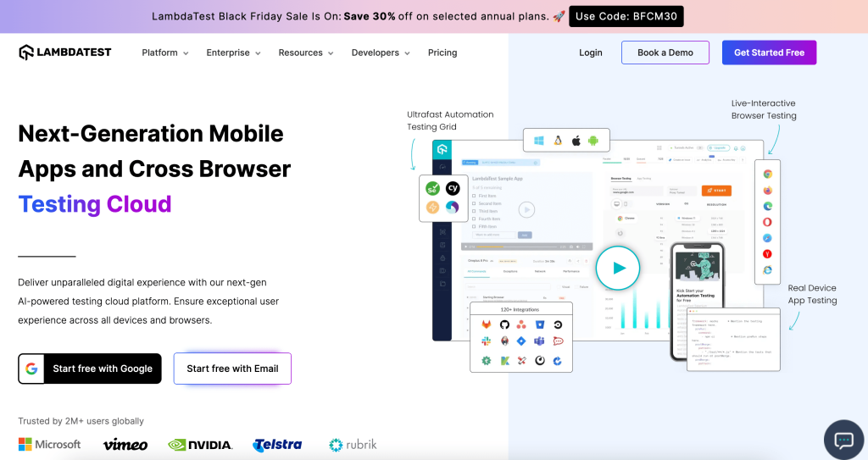The height and width of the screenshot is (460, 868).
Task: Open the Resources navigation item
Action: [301, 53]
